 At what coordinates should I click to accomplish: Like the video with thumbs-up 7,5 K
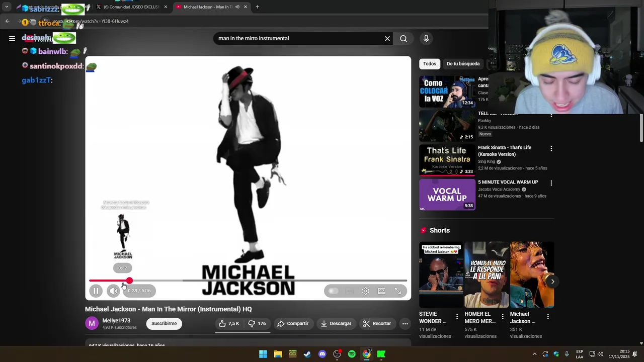coord(229,324)
